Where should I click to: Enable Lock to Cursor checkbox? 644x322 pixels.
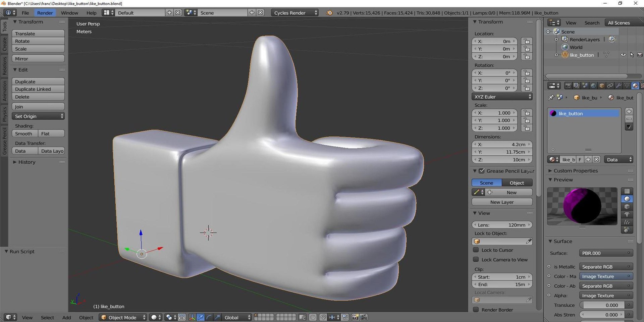(476, 250)
